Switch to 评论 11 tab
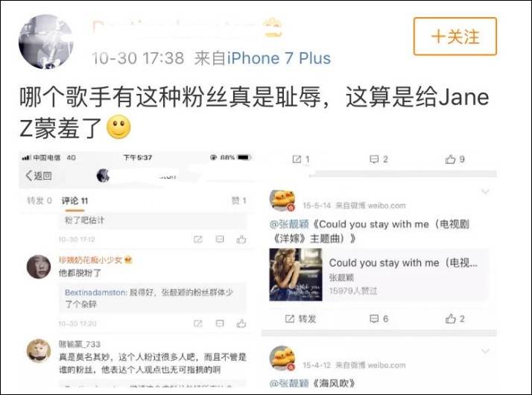 (75, 201)
